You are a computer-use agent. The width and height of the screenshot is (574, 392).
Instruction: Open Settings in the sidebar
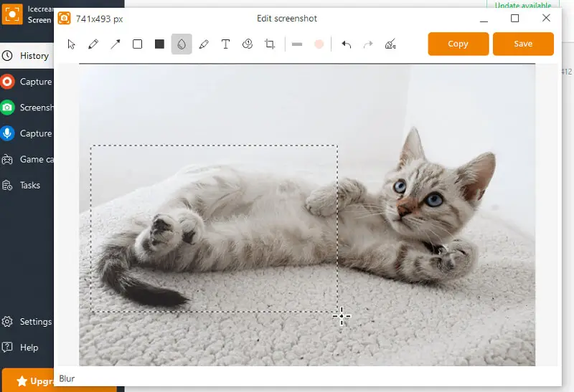[27, 322]
